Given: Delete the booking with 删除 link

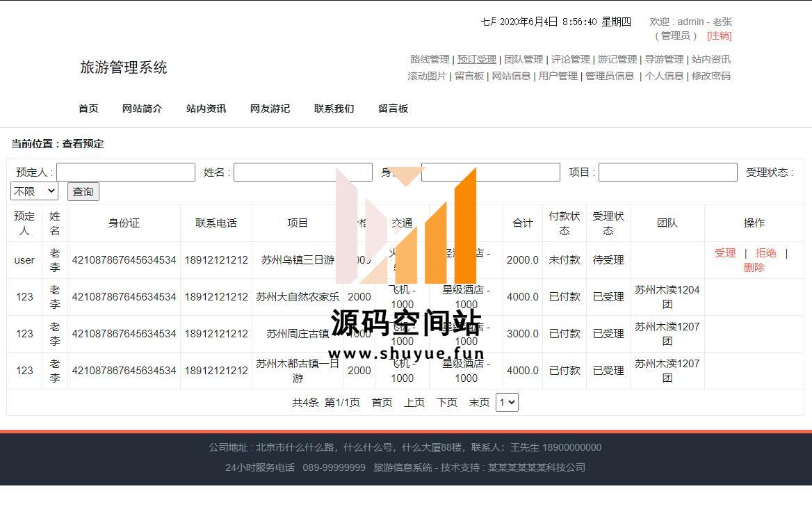Looking at the screenshot, I should click(754, 267).
